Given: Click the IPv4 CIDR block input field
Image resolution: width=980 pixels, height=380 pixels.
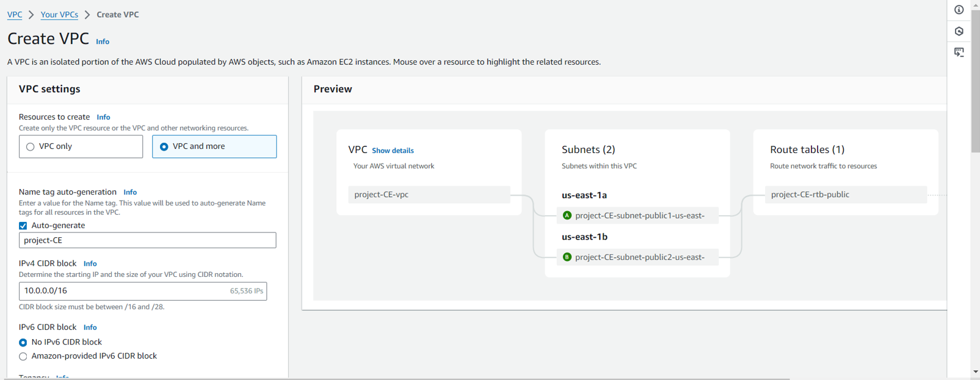Looking at the screenshot, I should (122, 291).
